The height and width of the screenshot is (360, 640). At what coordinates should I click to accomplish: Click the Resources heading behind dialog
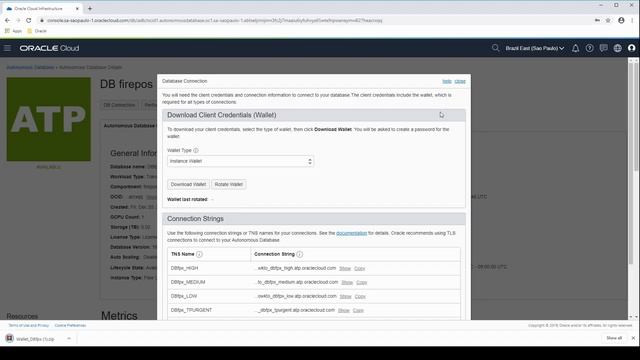22,316
